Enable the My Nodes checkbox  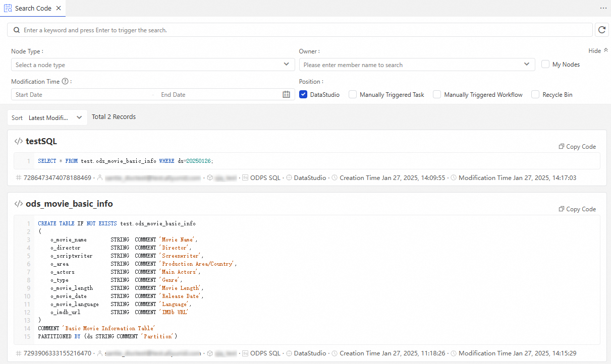click(545, 64)
